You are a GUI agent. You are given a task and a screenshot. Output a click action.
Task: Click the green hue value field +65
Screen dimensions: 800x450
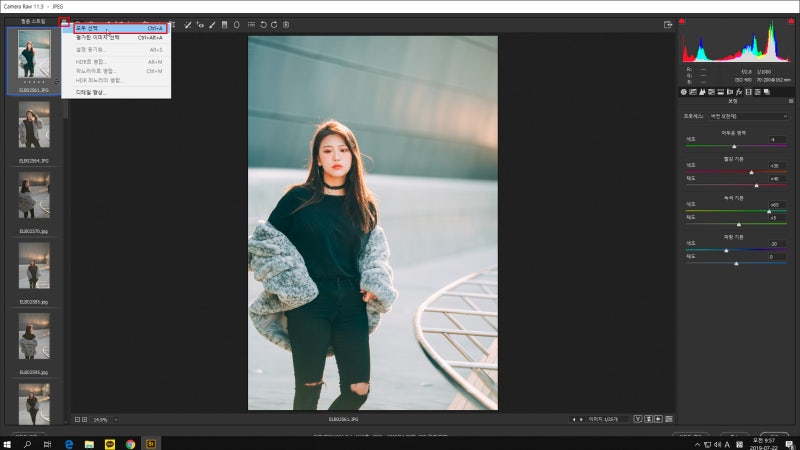pos(777,205)
